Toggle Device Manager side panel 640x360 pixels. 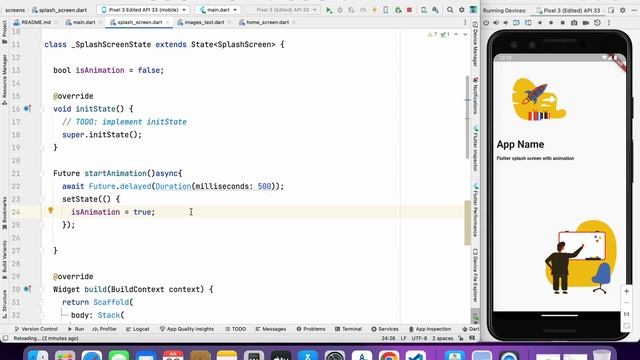pyautogui.click(x=476, y=44)
